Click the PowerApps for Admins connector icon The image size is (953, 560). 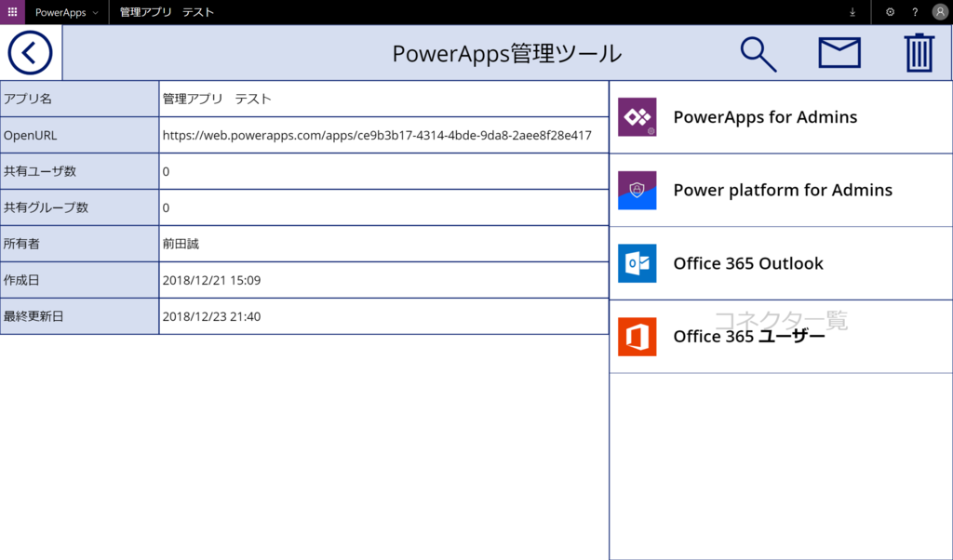(x=637, y=116)
